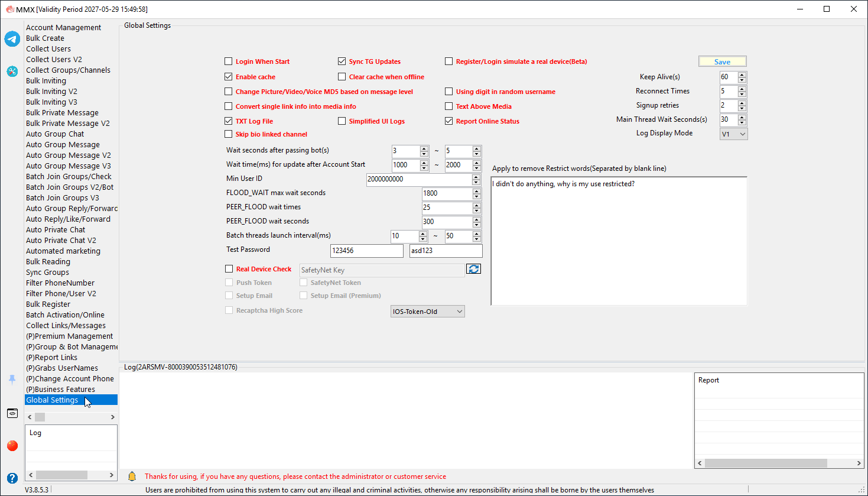Click the Min User ID input field
The height and width of the screenshot is (496, 868).
tap(419, 179)
